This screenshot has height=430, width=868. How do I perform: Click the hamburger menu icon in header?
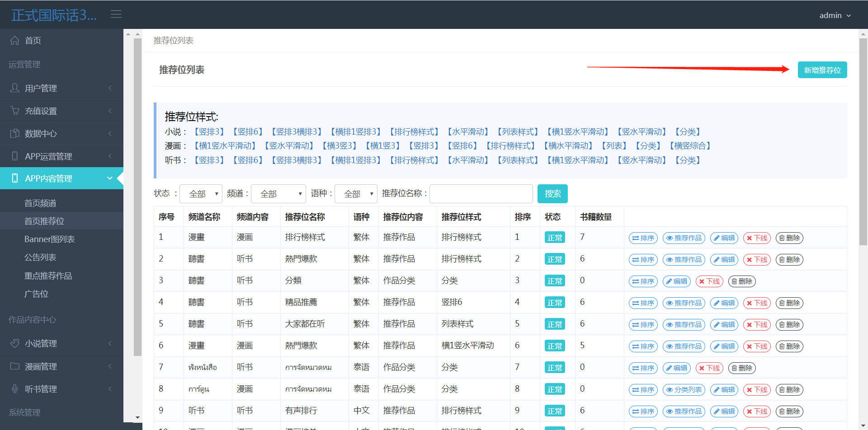pyautogui.click(x=116, y=14)
